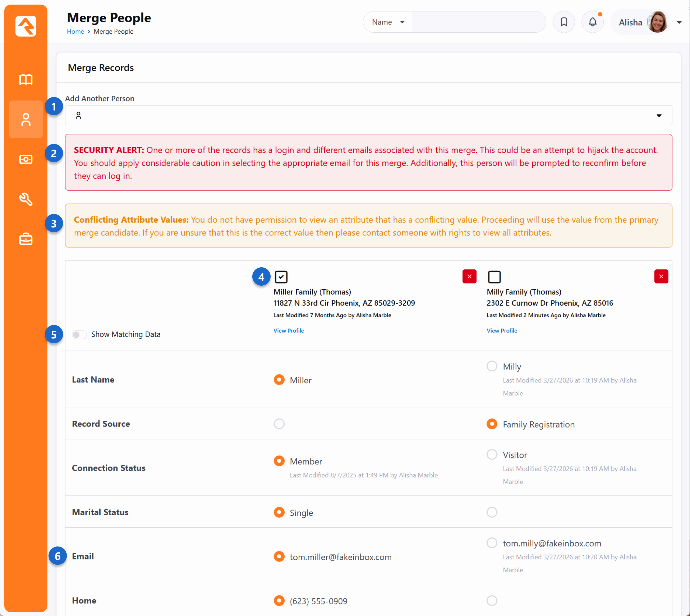
Task: Open the Finance money icon in sidebar
Action: 26,159
